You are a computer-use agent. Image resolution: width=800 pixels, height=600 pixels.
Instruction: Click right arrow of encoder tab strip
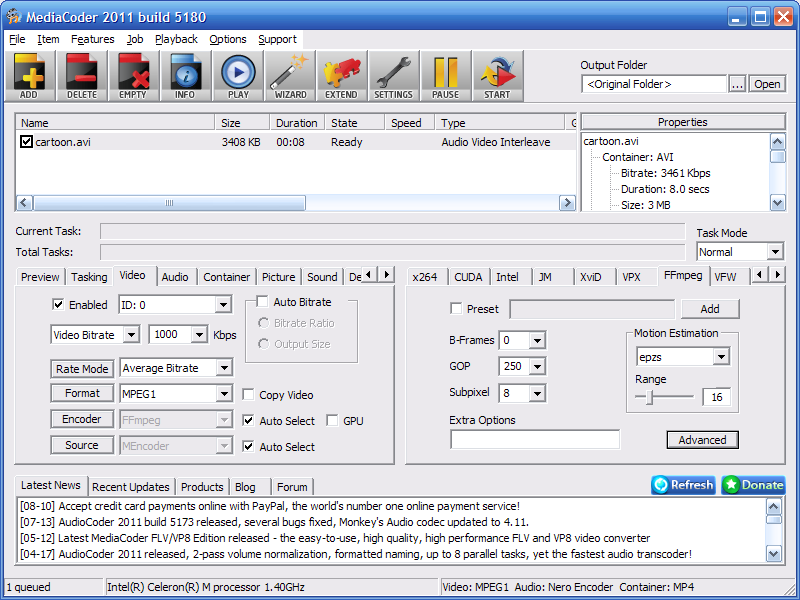tap(777, 274)
